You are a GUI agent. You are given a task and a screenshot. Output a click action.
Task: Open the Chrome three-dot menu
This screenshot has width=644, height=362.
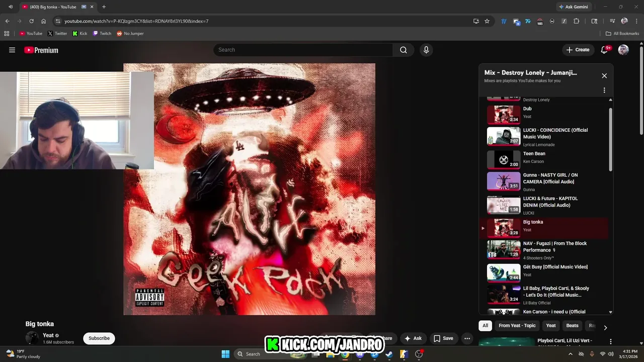[636, 21]
